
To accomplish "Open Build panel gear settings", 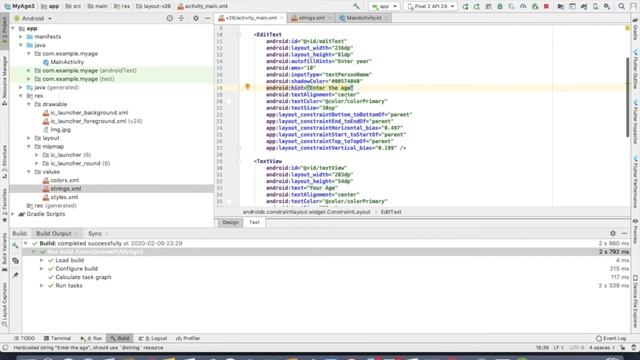I will tap(613, 233).
